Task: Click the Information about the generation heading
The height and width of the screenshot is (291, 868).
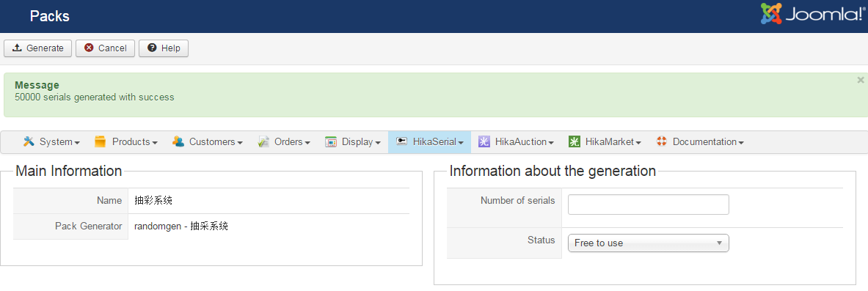Action: 552,171
